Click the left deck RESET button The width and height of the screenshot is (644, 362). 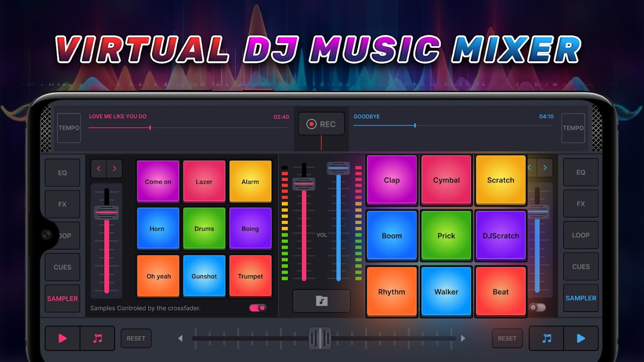(x=136, y=338)
